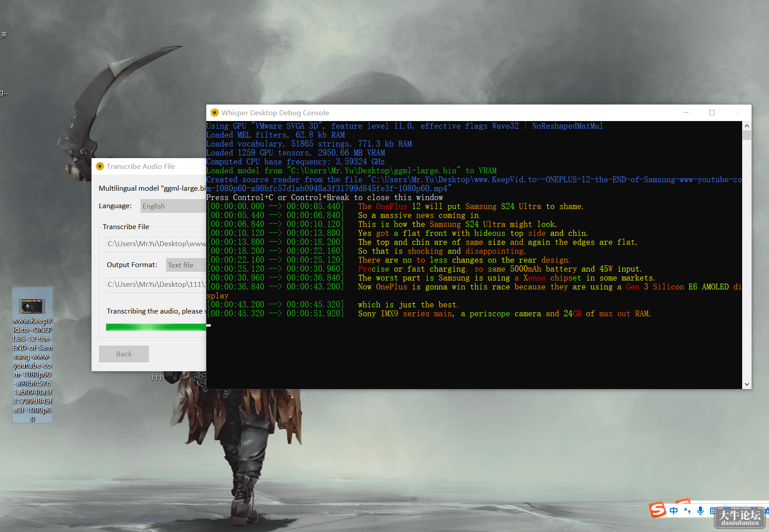Open Output Format dropdown showing Text file
The width and height of the screenshot is (769, 532).
pos(186,265)
